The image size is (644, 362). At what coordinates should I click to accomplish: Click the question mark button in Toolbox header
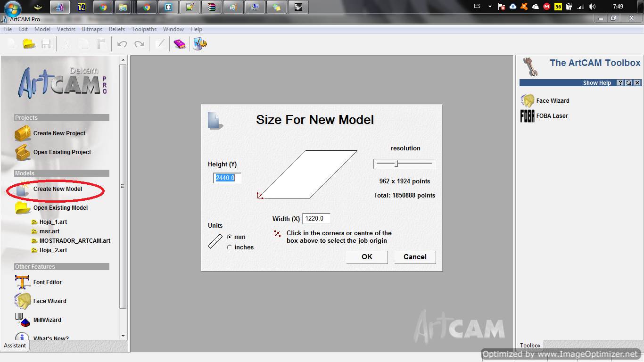click(620, 82)
